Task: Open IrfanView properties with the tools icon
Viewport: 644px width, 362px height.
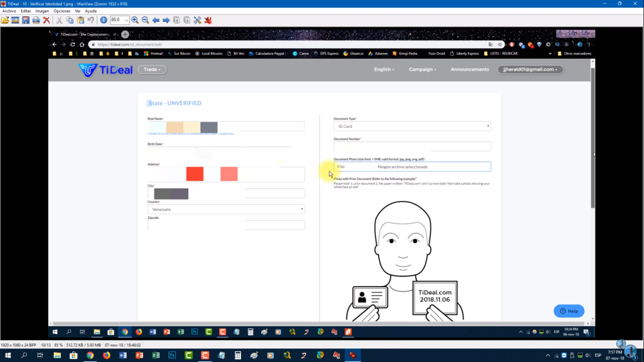Action: coord(197,20)
